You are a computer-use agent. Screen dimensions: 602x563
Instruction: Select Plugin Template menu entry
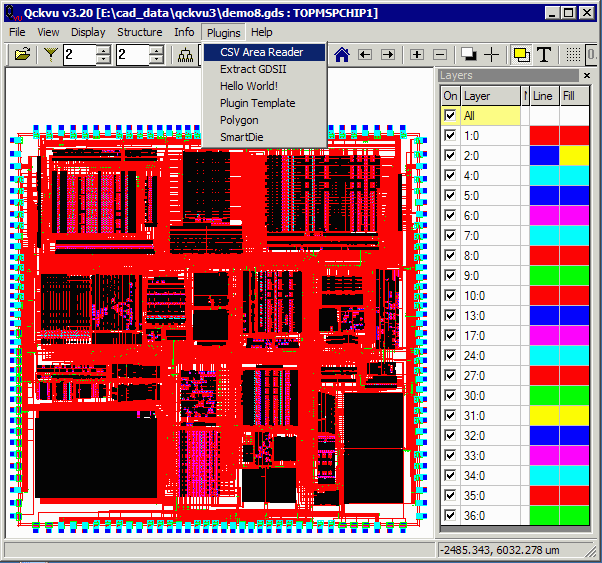(x=265, y=103)
